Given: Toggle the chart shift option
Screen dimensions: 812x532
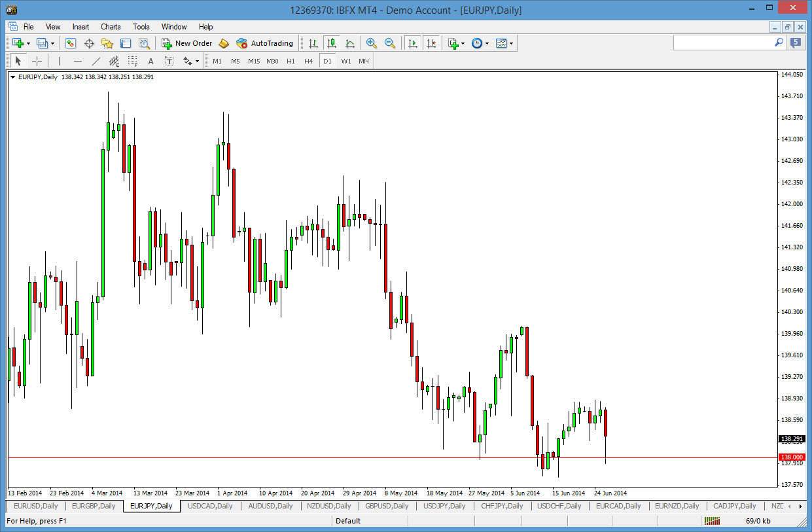Looking at the screenshot, I should (431, 43).
